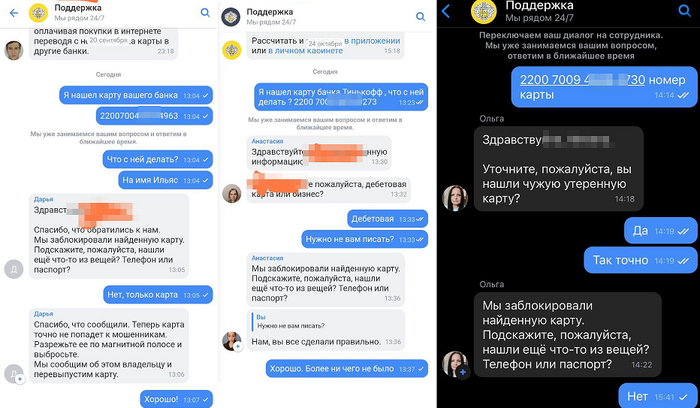This screenshot has height=408, width=700.
Task: Tap the back arrow in the left chat
Action: coord(14,13)
